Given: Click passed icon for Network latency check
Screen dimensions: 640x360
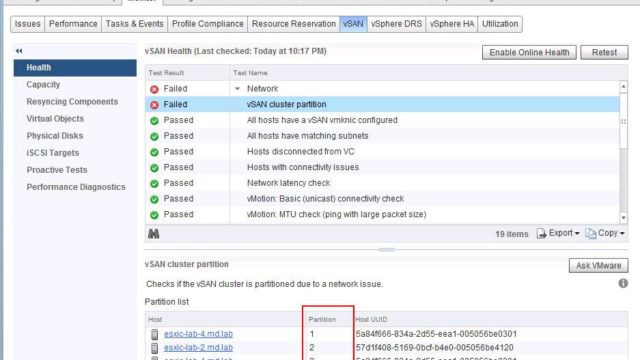Looking at the screenshot, I should 154,183.
